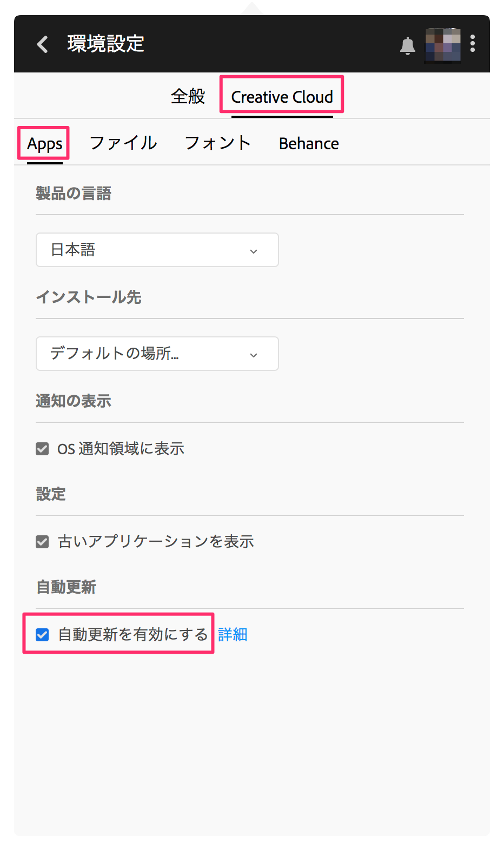Switch to the フォント sub-tab

click(x=218, y=143)
